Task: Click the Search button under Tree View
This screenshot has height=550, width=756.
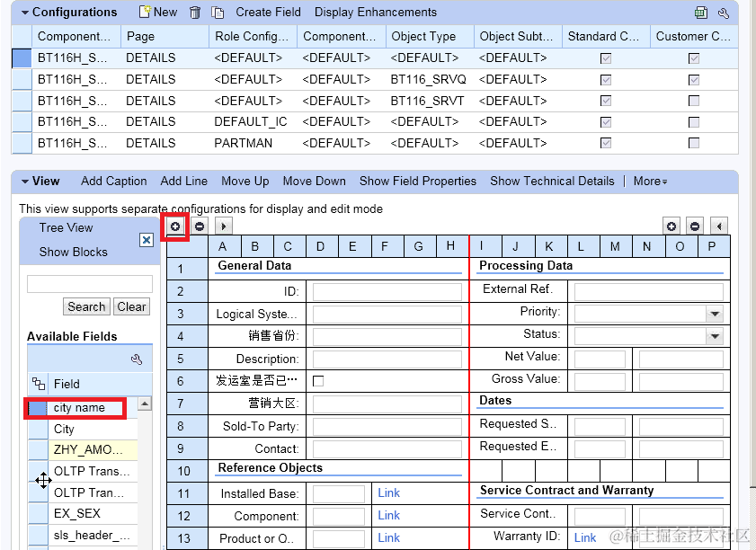Action: [x=87, y=306]
